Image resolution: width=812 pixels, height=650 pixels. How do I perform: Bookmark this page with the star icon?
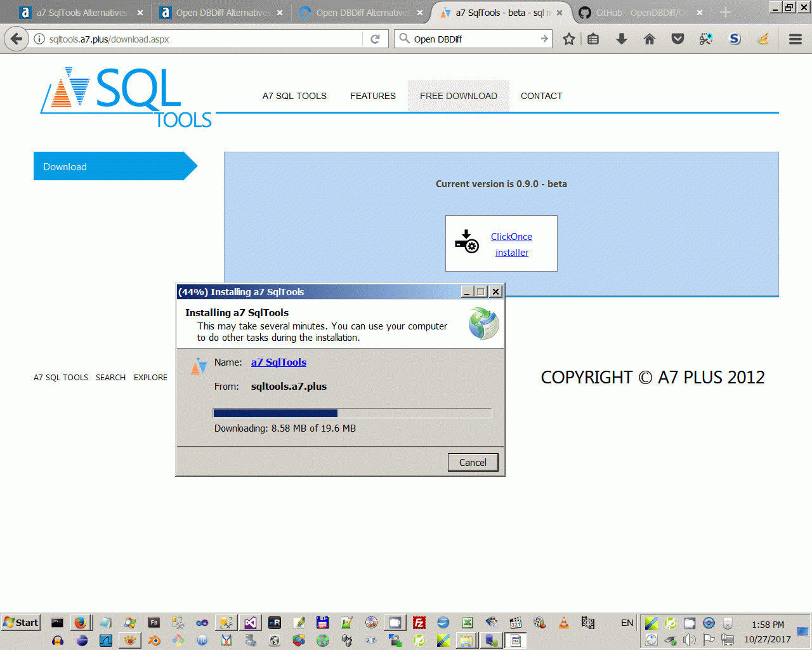[569, 39]
